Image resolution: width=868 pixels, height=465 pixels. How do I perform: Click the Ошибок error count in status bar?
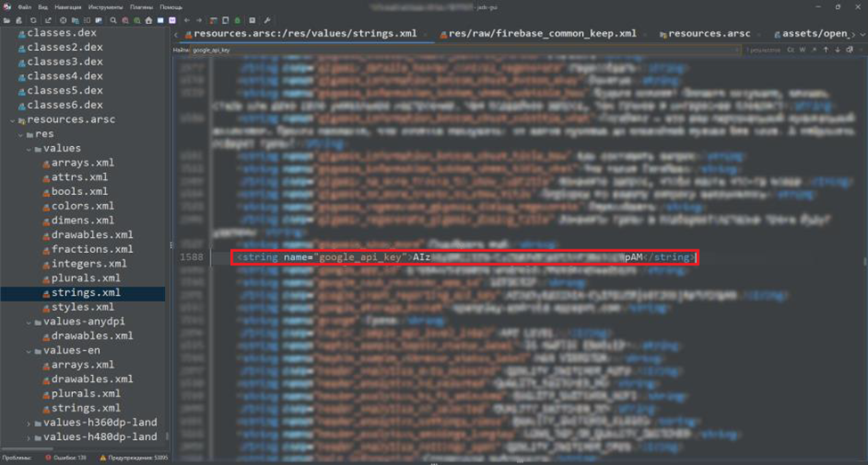click(68, 458)
